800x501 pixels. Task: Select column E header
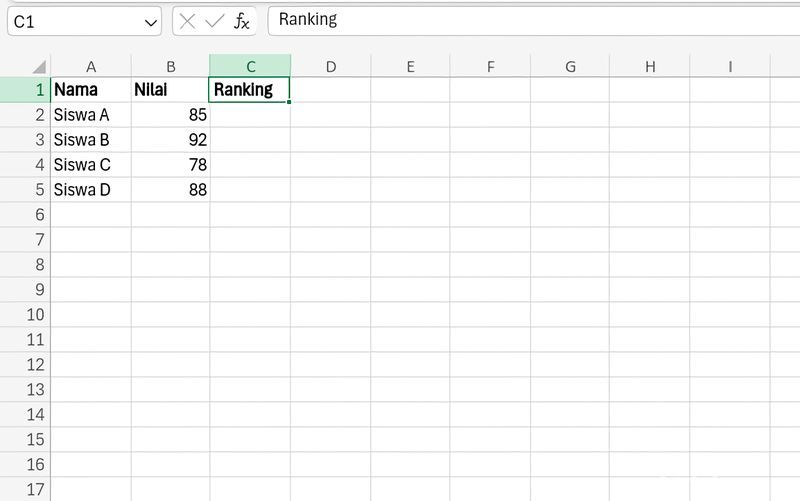[x=410, y=66]
